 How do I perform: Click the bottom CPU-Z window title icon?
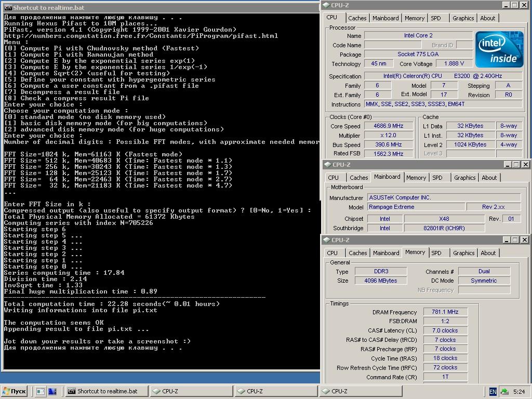(x=327, y=240)
